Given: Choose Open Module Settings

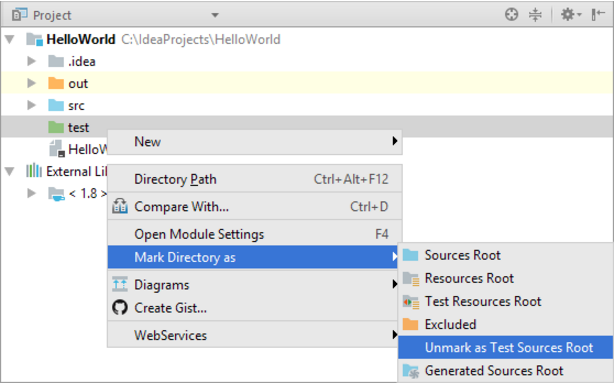Looking at the screenshot, I should (x=255, y=234).
